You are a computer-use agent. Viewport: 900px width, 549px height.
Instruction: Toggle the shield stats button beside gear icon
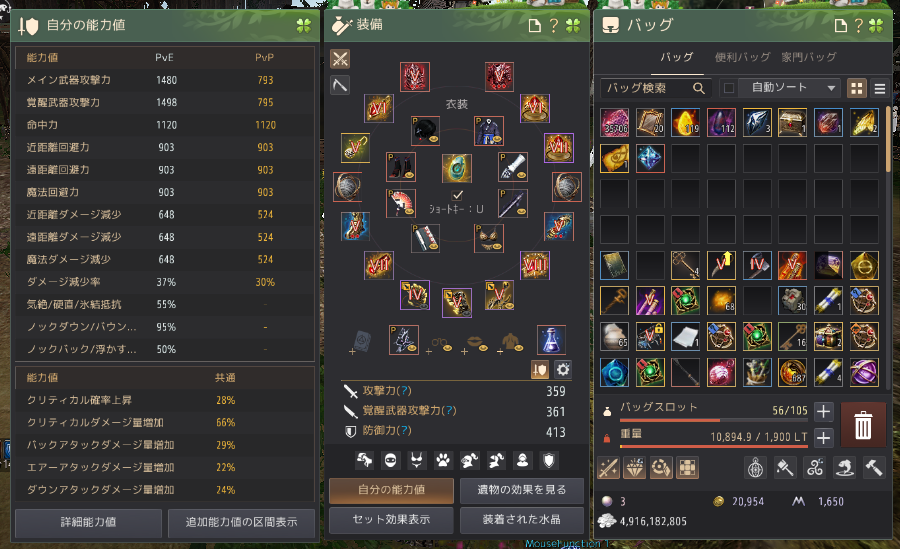click(540, 370)
